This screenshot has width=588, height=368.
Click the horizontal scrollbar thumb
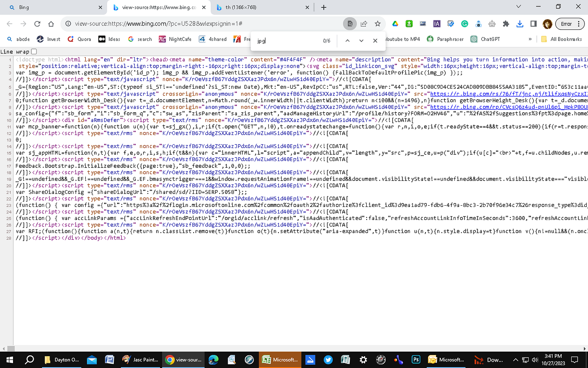(x=10, y=348)
